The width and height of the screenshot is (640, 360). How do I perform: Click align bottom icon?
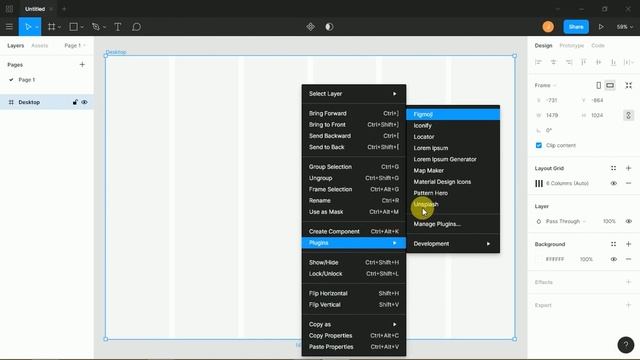613,62
